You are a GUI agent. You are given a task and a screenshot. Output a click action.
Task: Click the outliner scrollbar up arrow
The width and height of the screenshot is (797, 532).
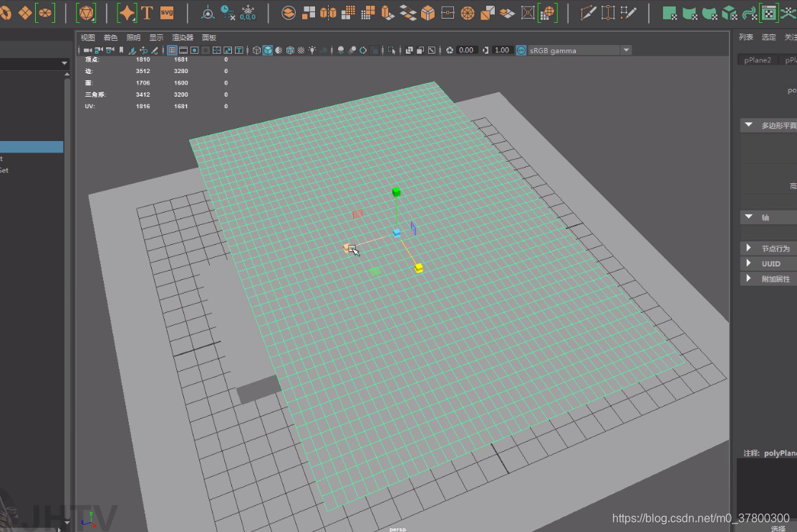tap(67, 74)
